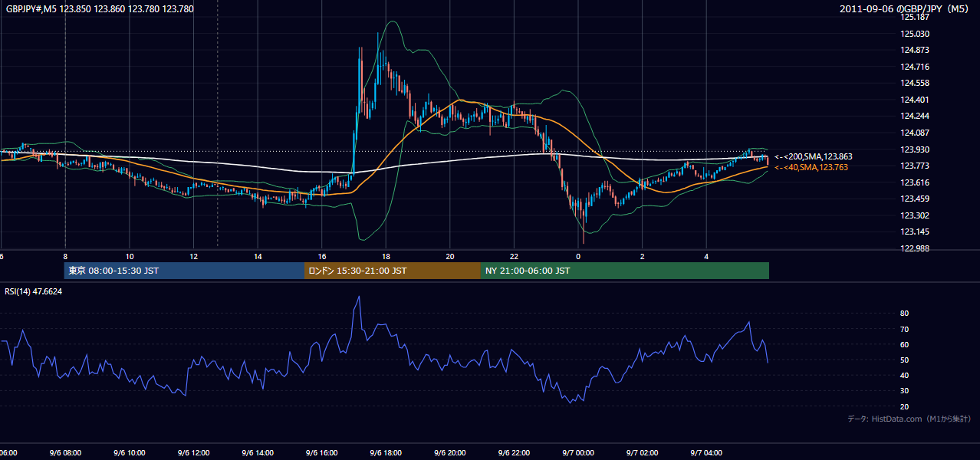Click the 9/6 18:00 date label

click(386, 453)
